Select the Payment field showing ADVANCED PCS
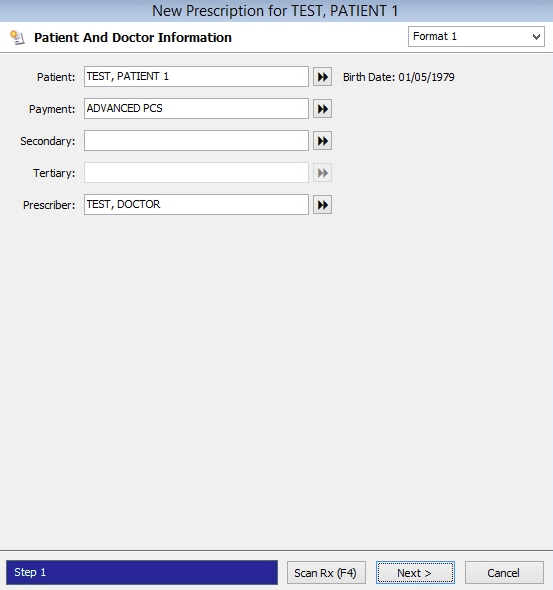Viewport: 553px width, 590px height. click(x=196, y=109)
